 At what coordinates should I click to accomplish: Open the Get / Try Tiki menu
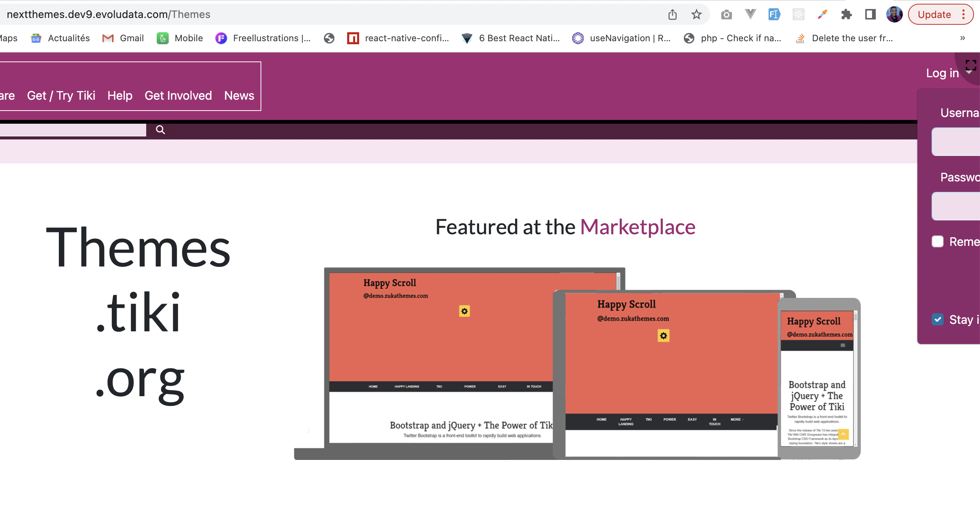pos(61,96)
